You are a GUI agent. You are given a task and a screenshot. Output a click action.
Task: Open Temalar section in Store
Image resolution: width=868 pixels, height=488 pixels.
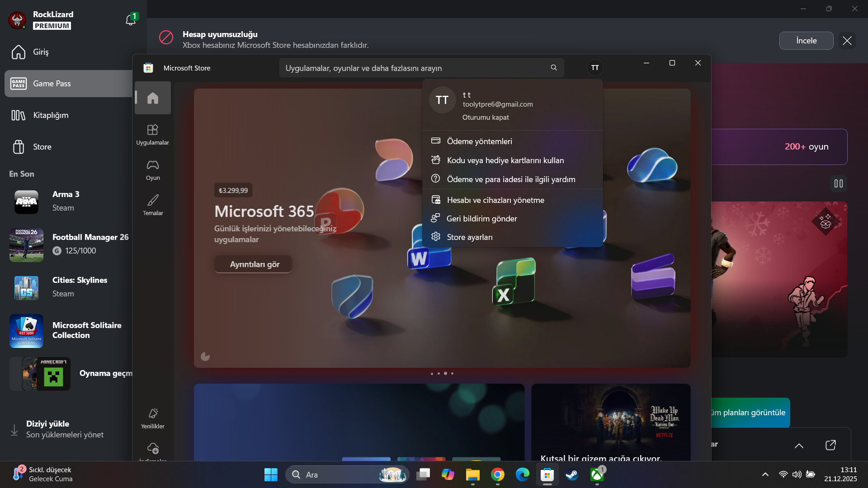[x=153, y=205]
